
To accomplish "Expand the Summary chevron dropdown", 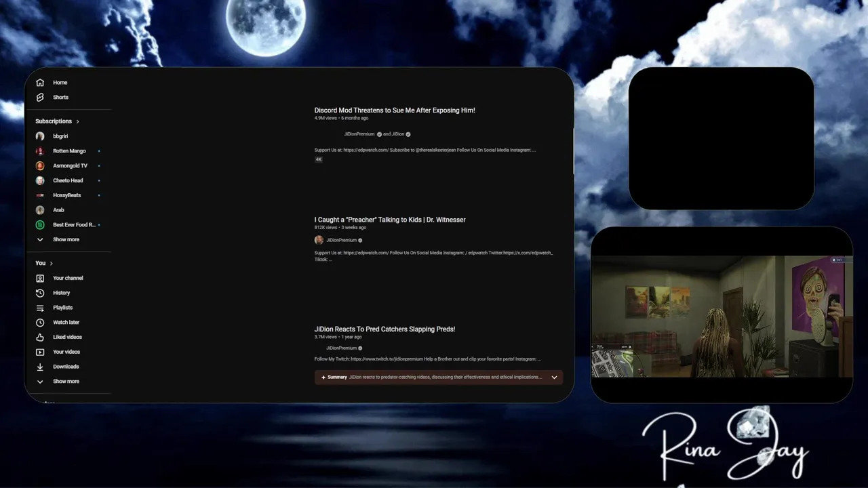I will 554,378.
